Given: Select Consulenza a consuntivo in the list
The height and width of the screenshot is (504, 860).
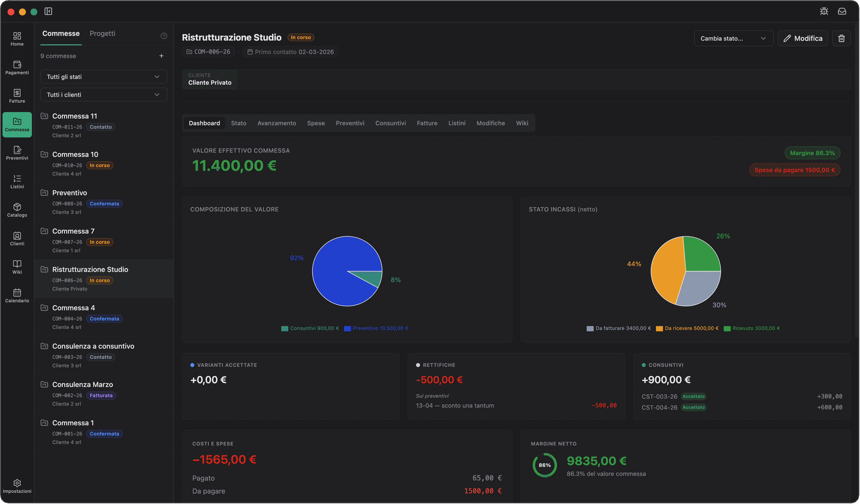Looking at the screenshot, I should tap(104, 355).
